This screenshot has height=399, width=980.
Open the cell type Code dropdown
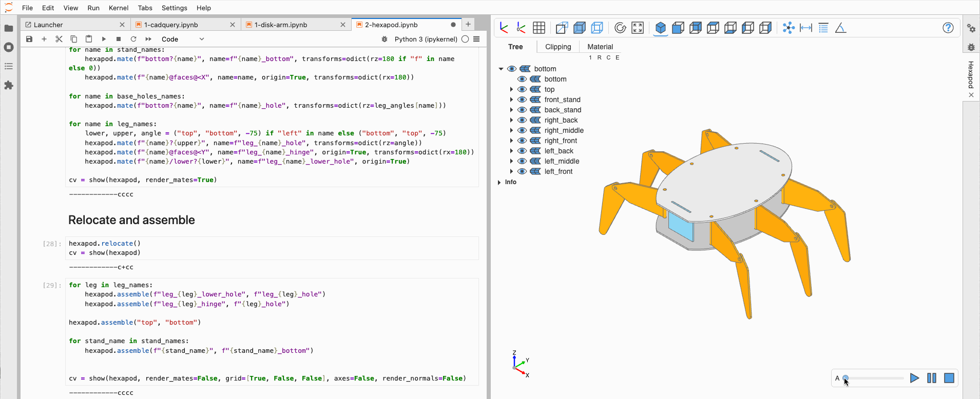point(183,39)
